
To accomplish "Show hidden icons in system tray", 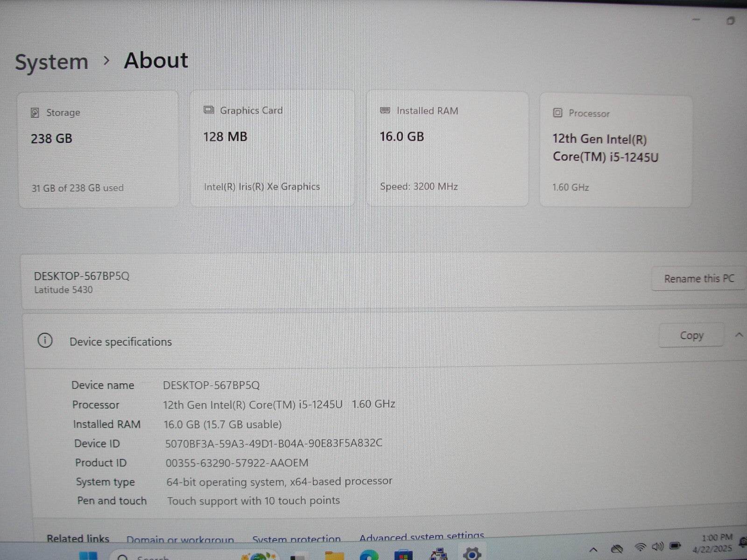I will (593, 549).
